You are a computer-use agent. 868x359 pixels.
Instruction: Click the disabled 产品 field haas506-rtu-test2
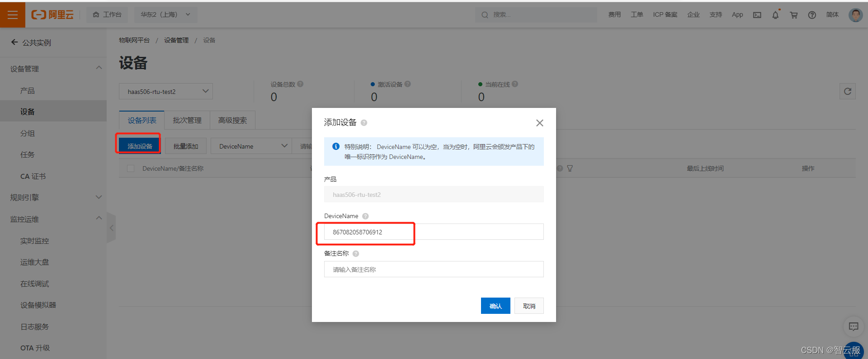pyautogui.click(x=434, y=194)
